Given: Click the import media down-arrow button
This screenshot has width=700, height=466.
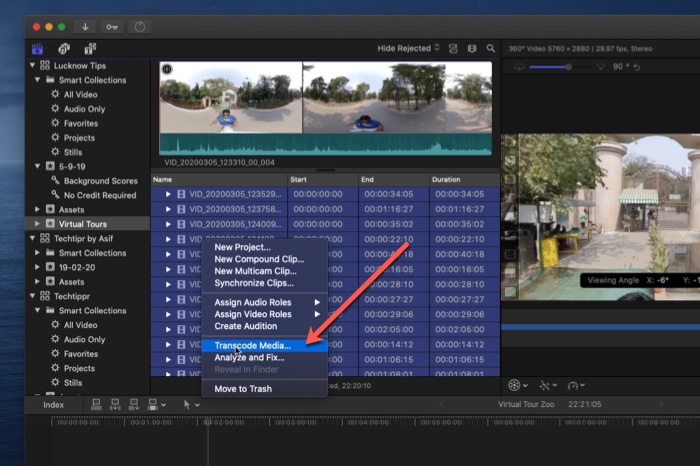Looking at the screenshot, I should coord(85,27).
